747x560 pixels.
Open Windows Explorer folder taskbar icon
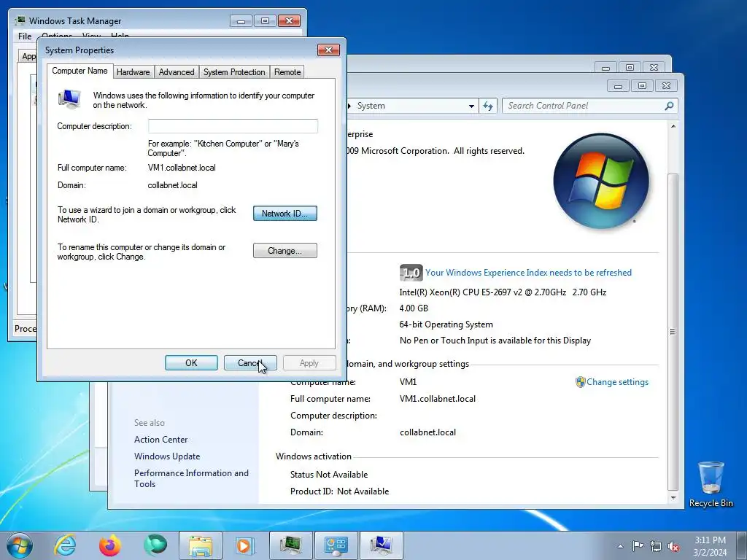click(x=201, y=545)
